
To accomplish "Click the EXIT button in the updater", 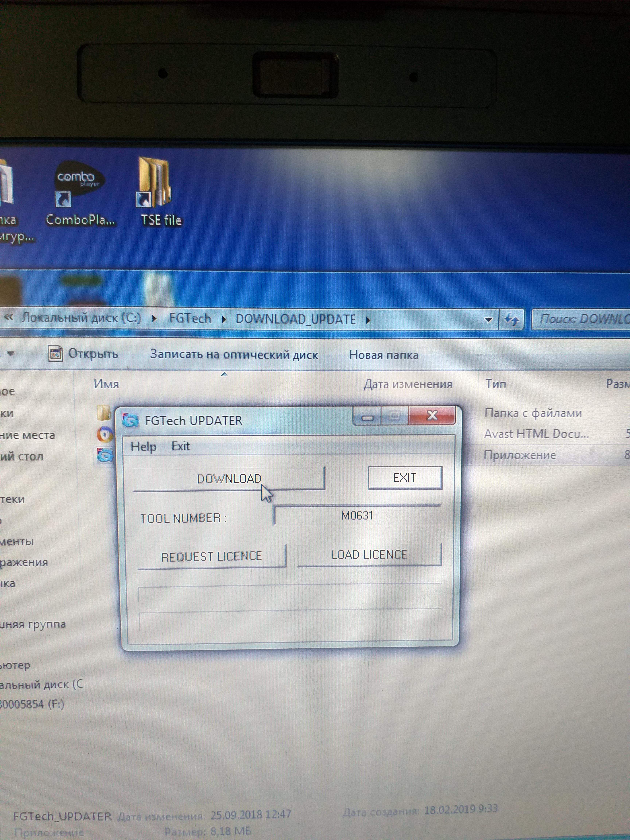I will click(405, 478).
